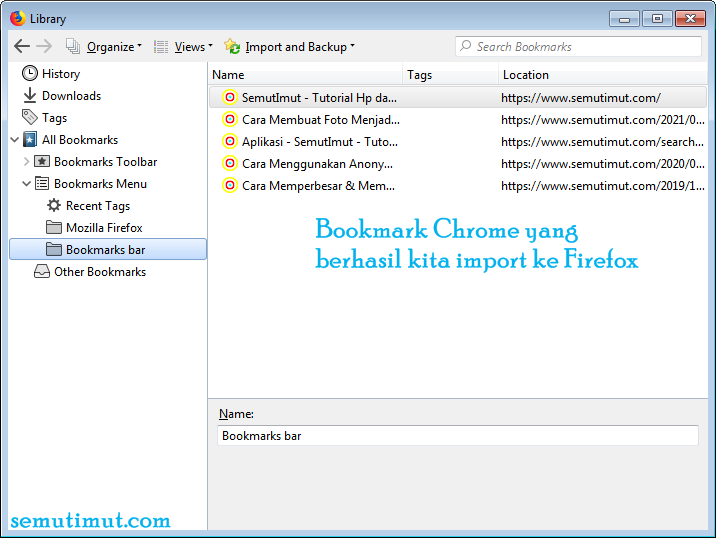
Task: Click the search magnifier icon
Action: 465,46
